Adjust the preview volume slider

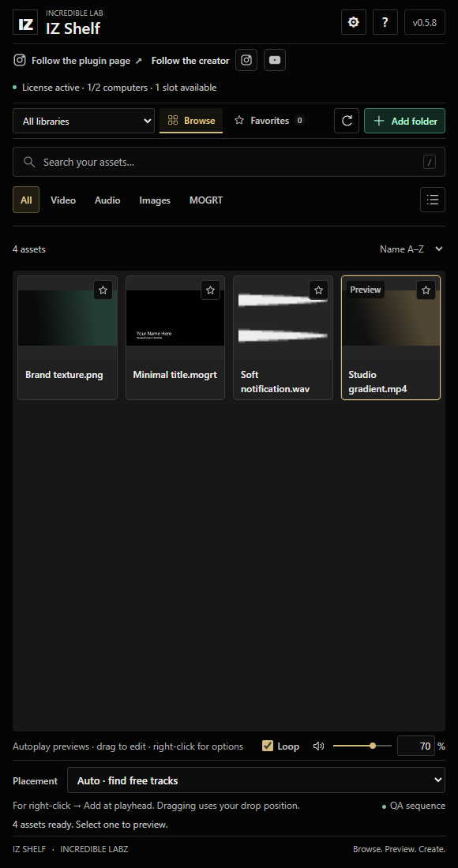point(362,746)
